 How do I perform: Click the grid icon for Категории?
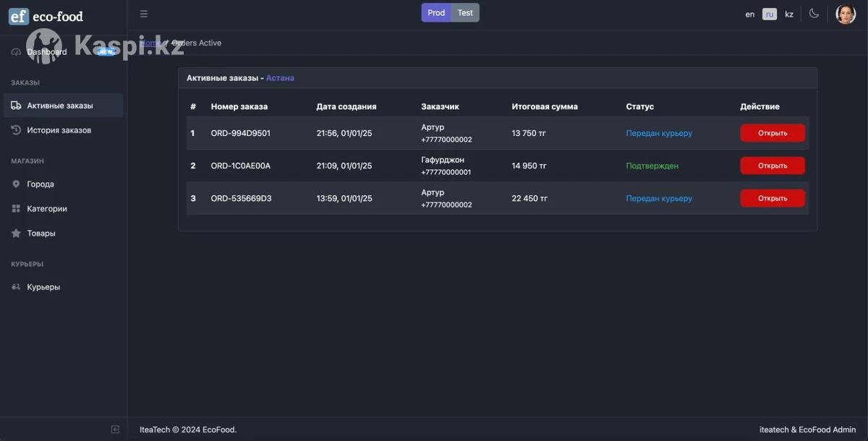(16, 209)
